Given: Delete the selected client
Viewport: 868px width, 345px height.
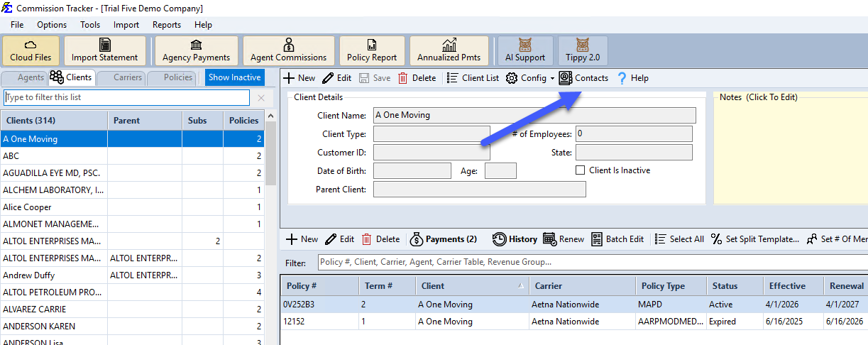Looking at the screenshot, I should tap(417, 78).
